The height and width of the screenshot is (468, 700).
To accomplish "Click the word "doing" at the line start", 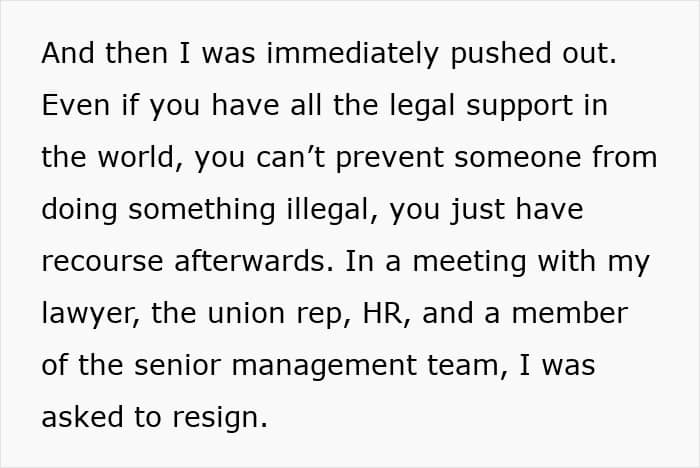I will click(79, 210).
